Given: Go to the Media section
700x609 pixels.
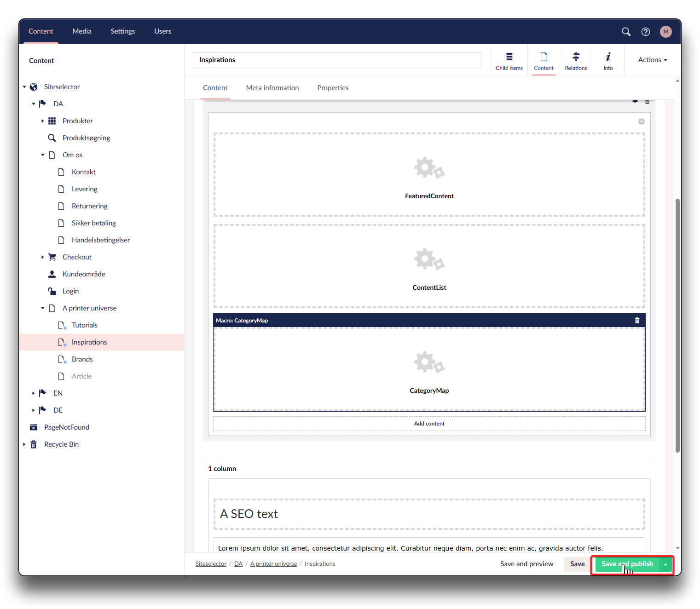Looking at the screenshot, I should tap(82, 31).
